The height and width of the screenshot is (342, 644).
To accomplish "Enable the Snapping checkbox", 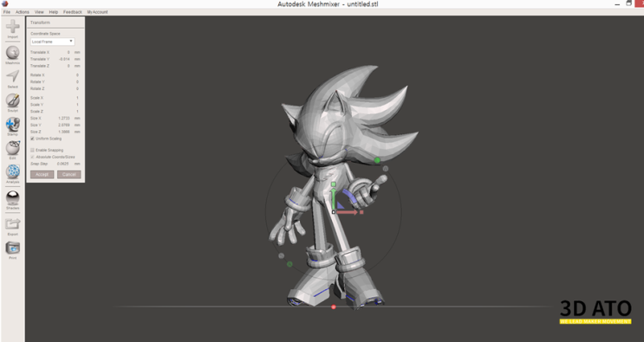I will tap(32, 150).
